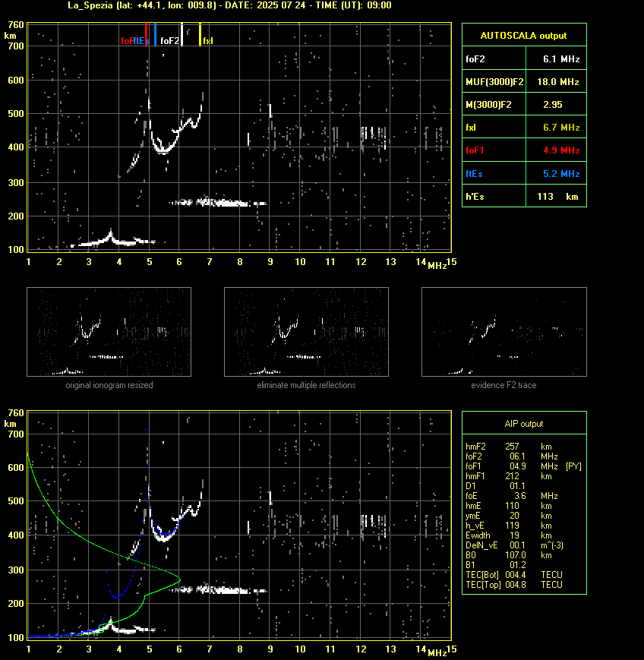Open the eliminate multiple reflections thumbnail
This screenshot has width=644, height=660.
[x=306, y=332]
